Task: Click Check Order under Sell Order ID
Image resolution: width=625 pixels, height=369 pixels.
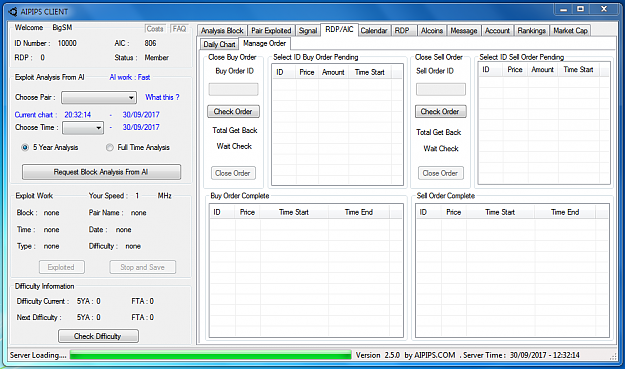Action: (440, 112)
